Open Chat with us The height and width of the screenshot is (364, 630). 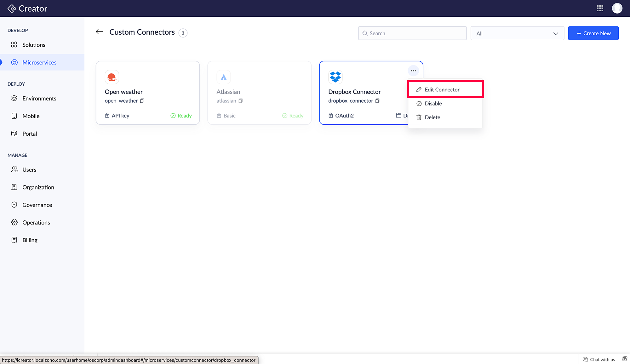point(599,359)
